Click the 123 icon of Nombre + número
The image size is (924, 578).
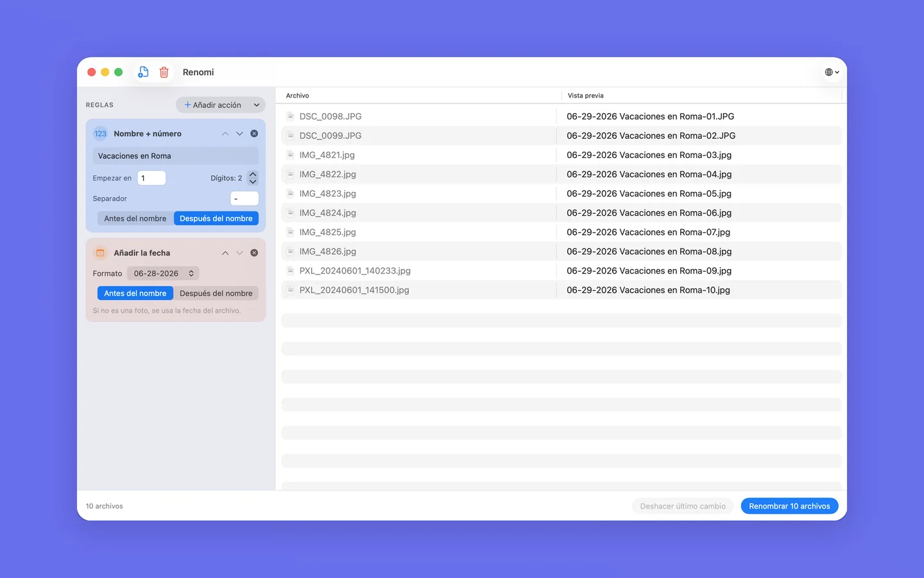pyautogui.click(x=101, y=134)
